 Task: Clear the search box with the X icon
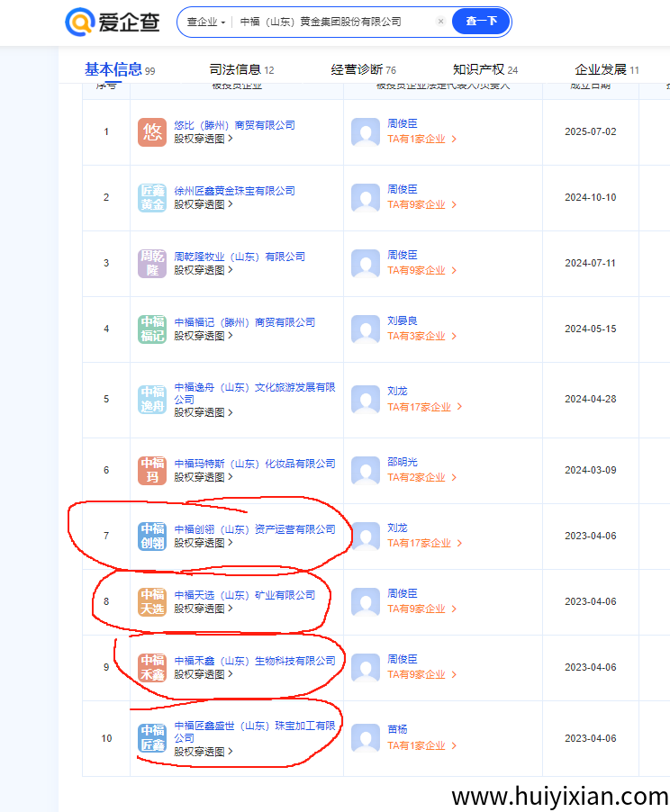tap(440, 22)
